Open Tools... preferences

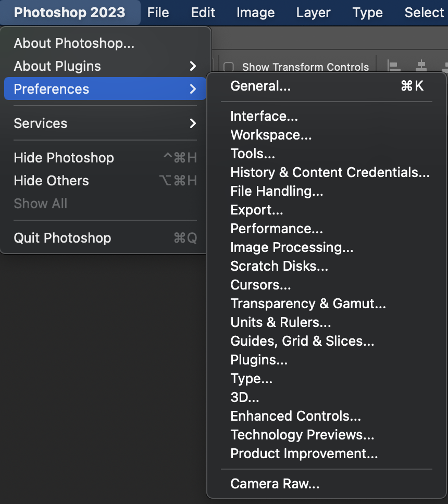[327, 153]
